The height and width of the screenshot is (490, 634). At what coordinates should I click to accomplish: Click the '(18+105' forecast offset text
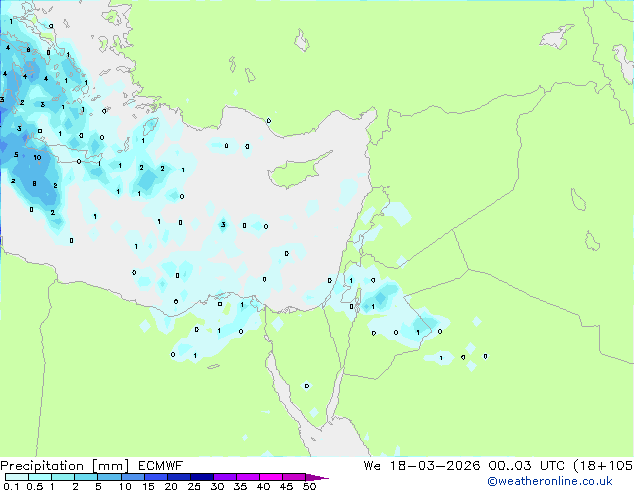pyautogui.click(x=603, y=466)
